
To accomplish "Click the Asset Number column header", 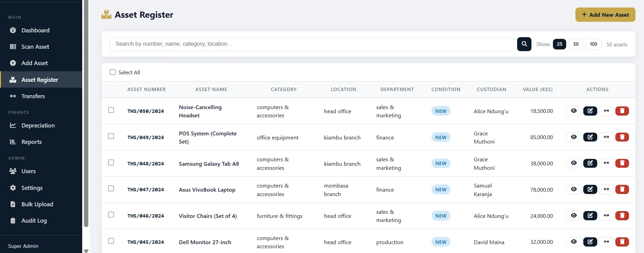I will 146,89.
